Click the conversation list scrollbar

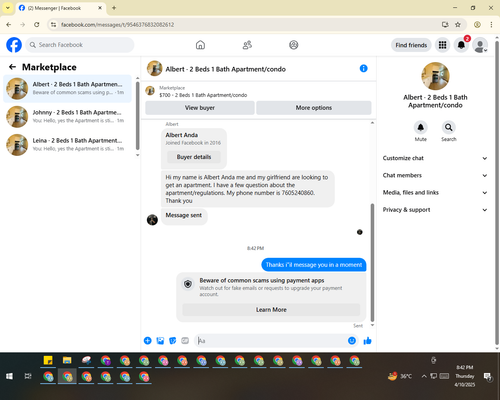tap(137, 116)
